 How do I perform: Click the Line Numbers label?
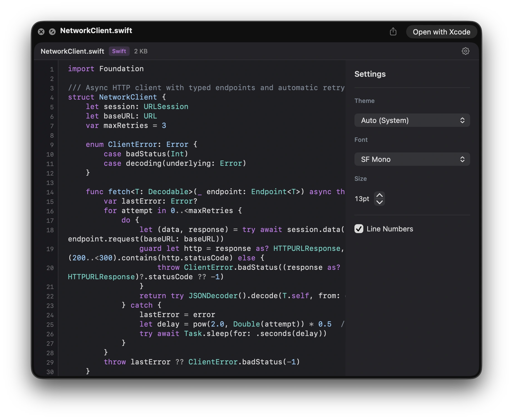(x=390, y=229)
